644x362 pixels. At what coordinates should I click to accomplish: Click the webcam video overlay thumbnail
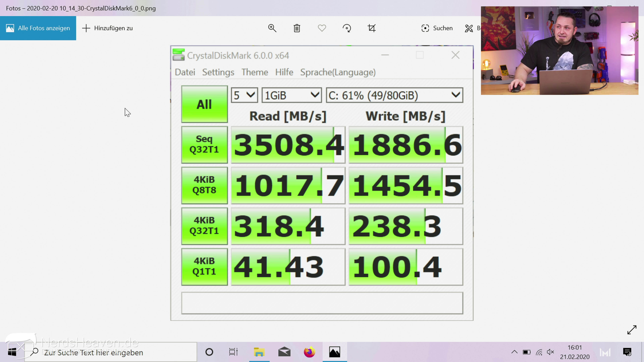click(559, 50)
